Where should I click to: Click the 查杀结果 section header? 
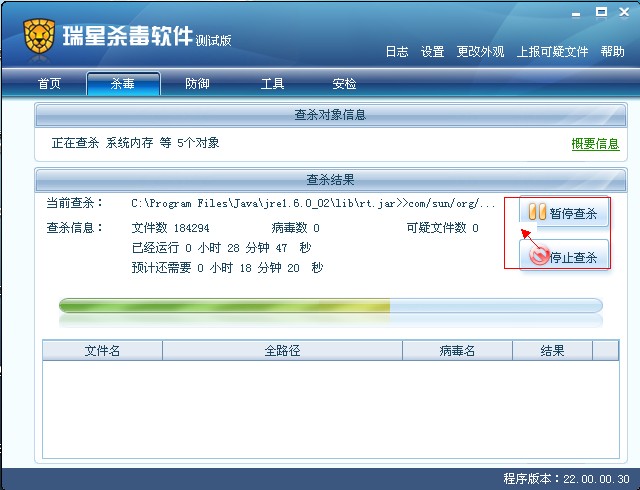pyautogui.click(x=331, y=180)
